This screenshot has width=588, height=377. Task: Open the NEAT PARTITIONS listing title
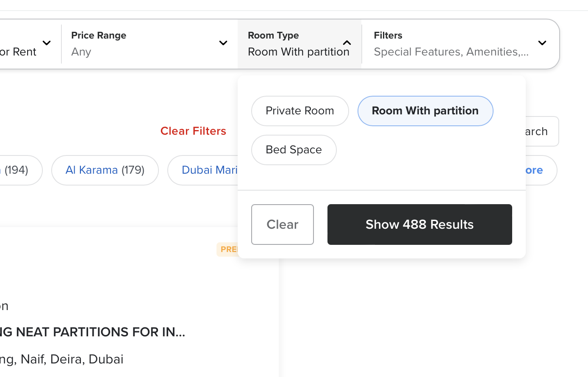click(92, 332)
